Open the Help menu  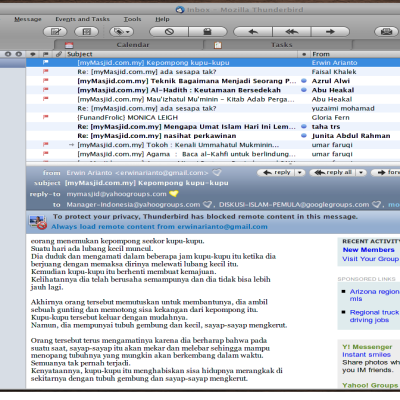[162, 19]
